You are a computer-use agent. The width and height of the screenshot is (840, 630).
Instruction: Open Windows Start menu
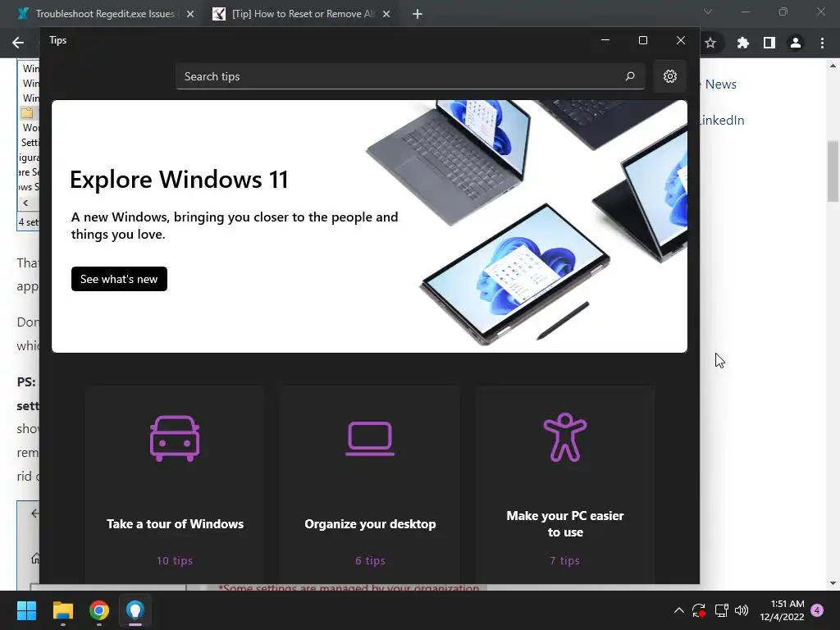[26, 610]
